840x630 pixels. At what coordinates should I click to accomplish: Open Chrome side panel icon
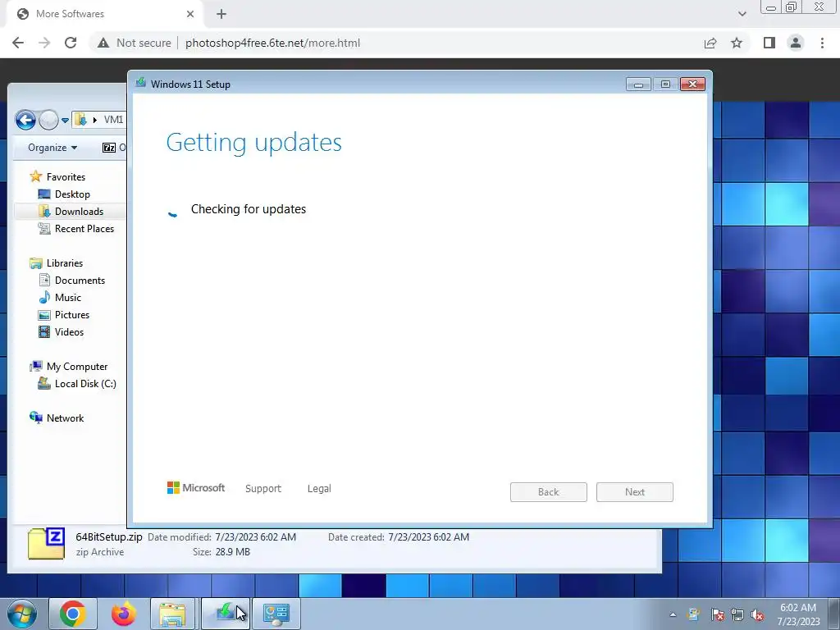[769, 43]
